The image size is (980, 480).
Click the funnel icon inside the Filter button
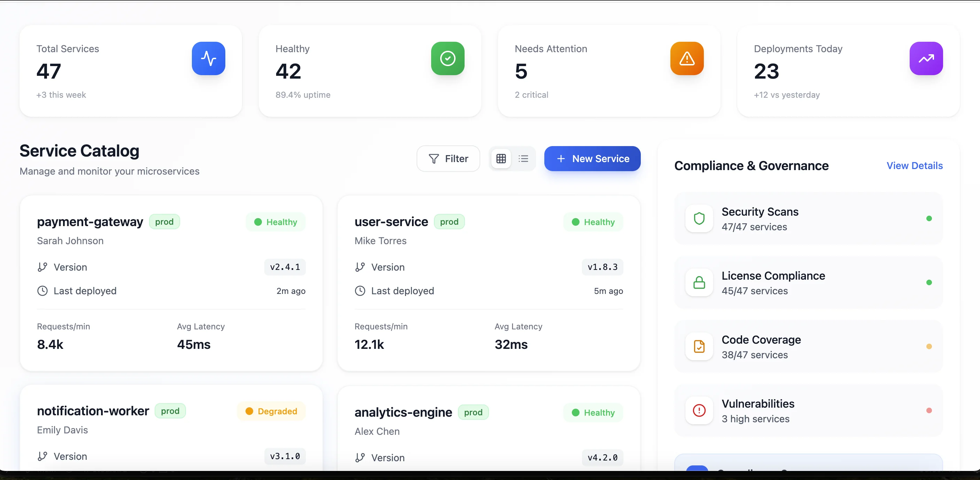click(x=434, y=159)
